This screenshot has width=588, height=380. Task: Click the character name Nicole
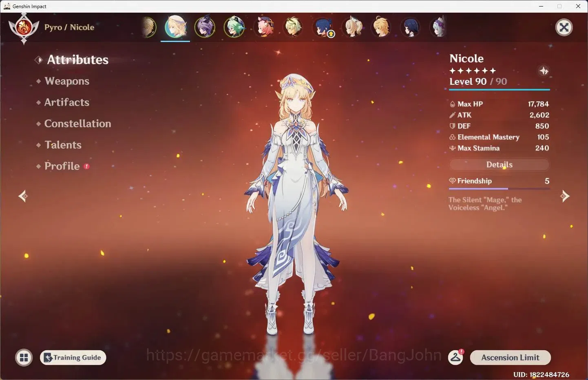point(466,59)
